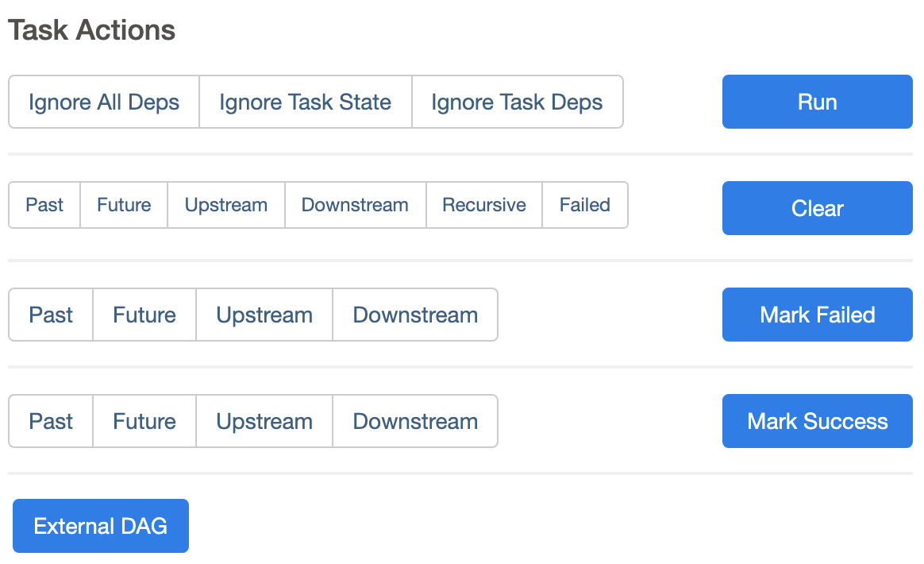Clear the task state
This screenshot has height=564, width=924.
tap(817, 208)
